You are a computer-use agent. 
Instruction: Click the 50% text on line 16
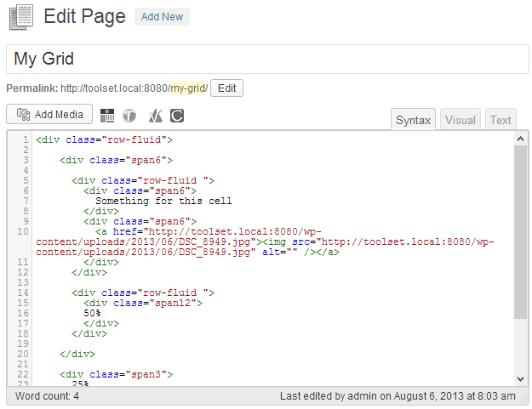tap(92, 313)
